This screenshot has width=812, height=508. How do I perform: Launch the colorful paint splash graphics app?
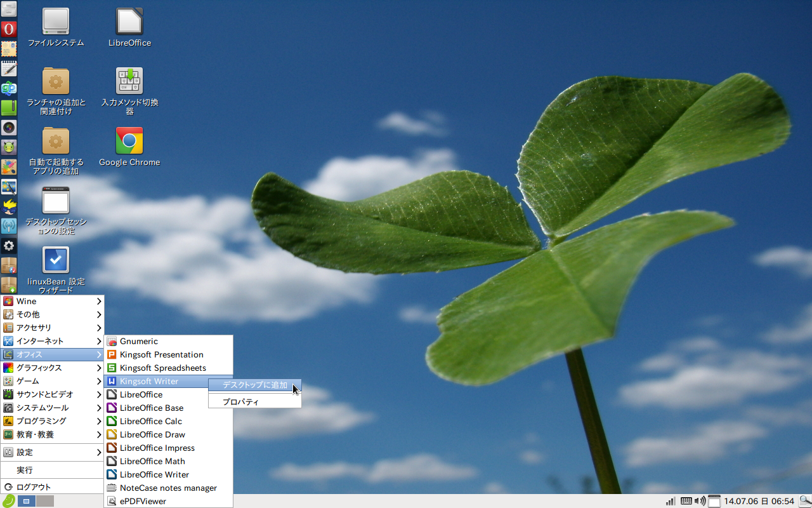(x=9, y=167)
